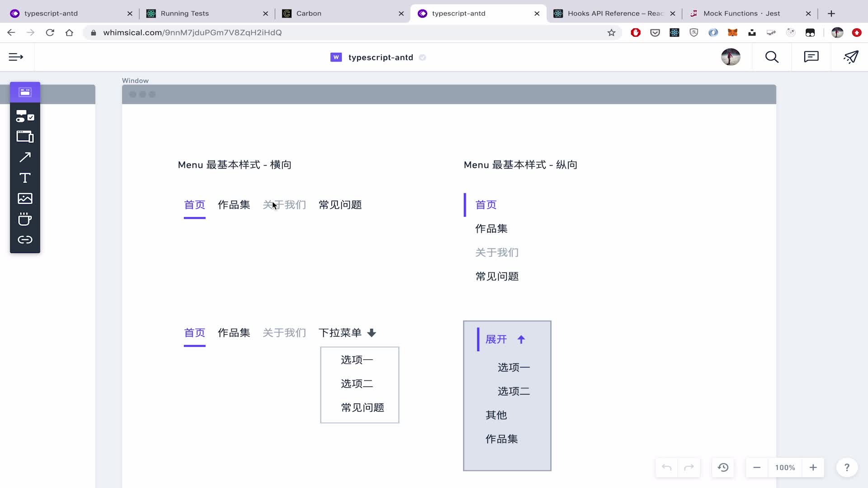The image size is (868, 488).
Task: Click the browser address bar URL
Action: (x=192, y=33)
